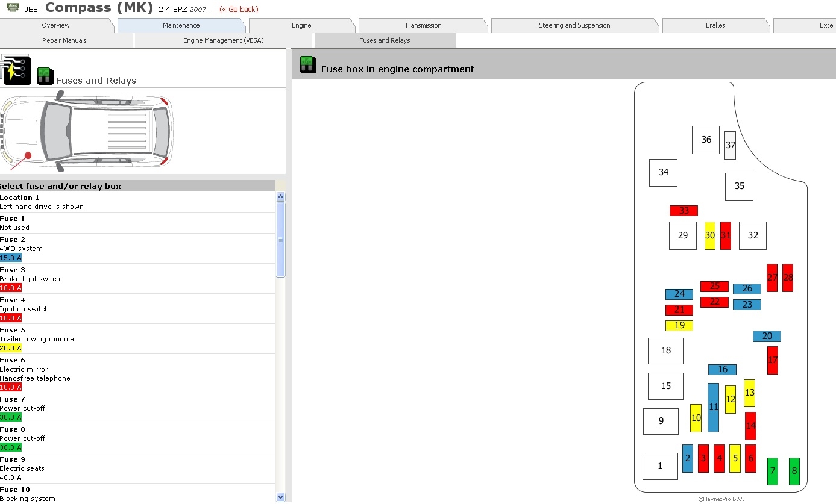Click red fuse 22 in the diagram
836x504 pixels.
[714, 302]
